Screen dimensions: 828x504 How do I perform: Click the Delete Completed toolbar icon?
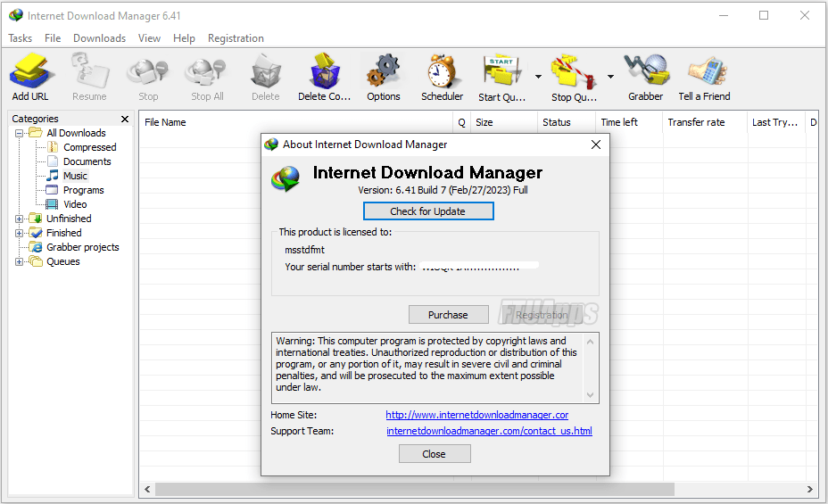pos(324,70)
